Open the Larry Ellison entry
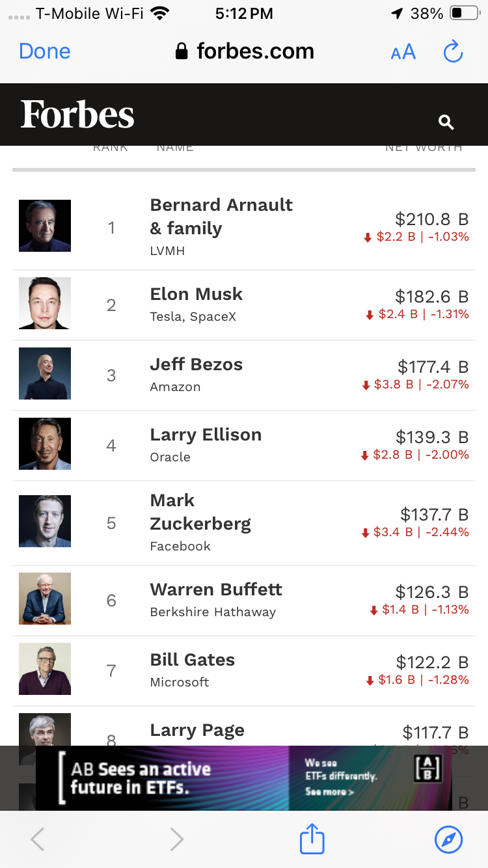This screenshot has height=868, width=488. tap(244, 446)
